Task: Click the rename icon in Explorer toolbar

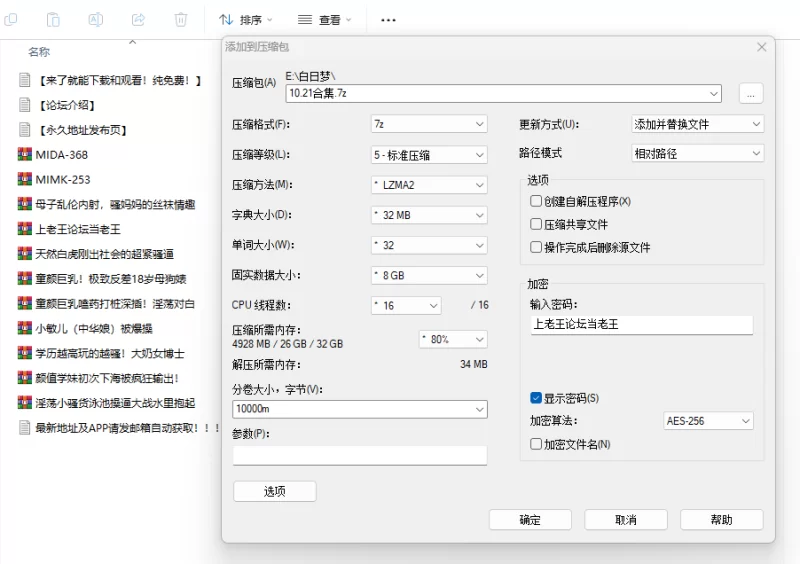Action: point(96,19)
